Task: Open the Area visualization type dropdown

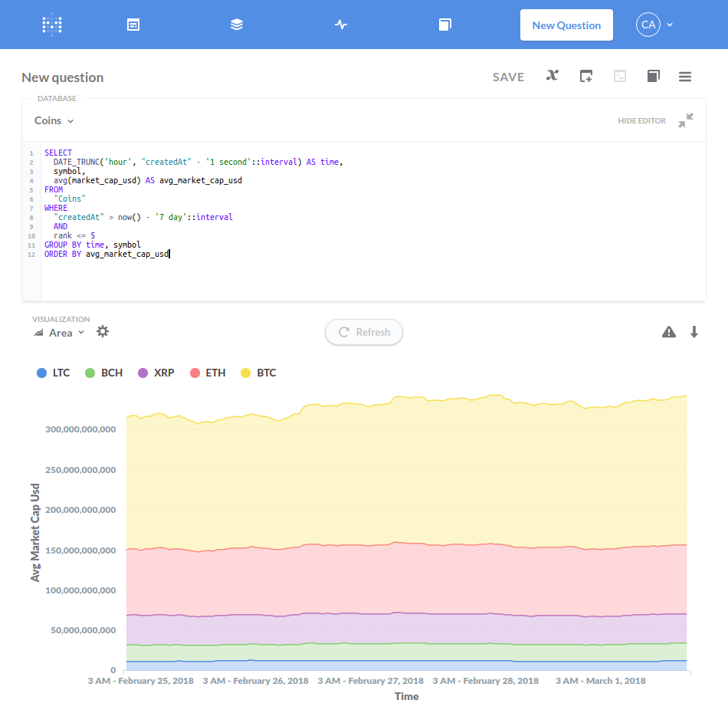Action: 60,333
